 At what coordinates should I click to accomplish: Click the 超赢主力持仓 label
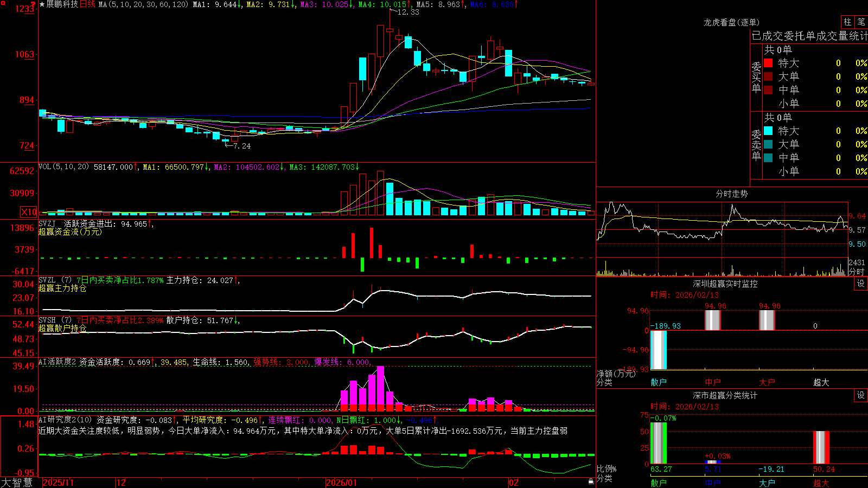tap(62, 288)
